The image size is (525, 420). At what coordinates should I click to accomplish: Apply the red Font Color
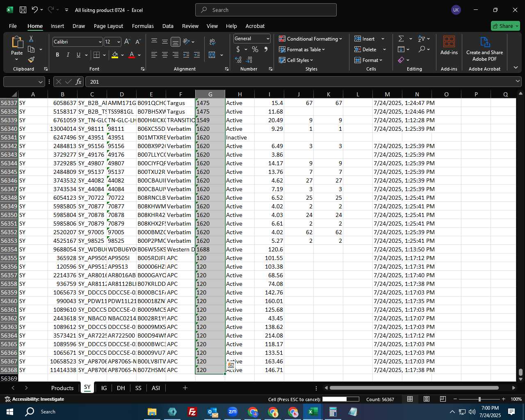(x=132, y=55)
